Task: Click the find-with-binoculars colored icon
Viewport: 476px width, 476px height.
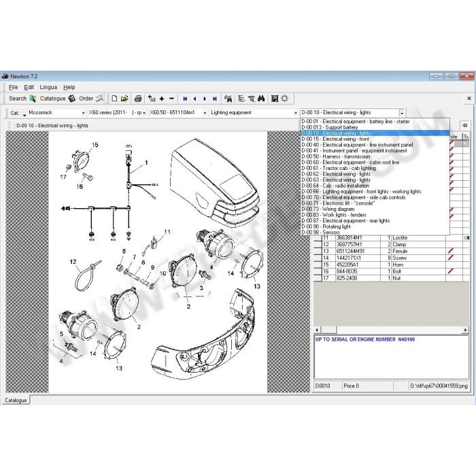Action: (x=228, y=99)
